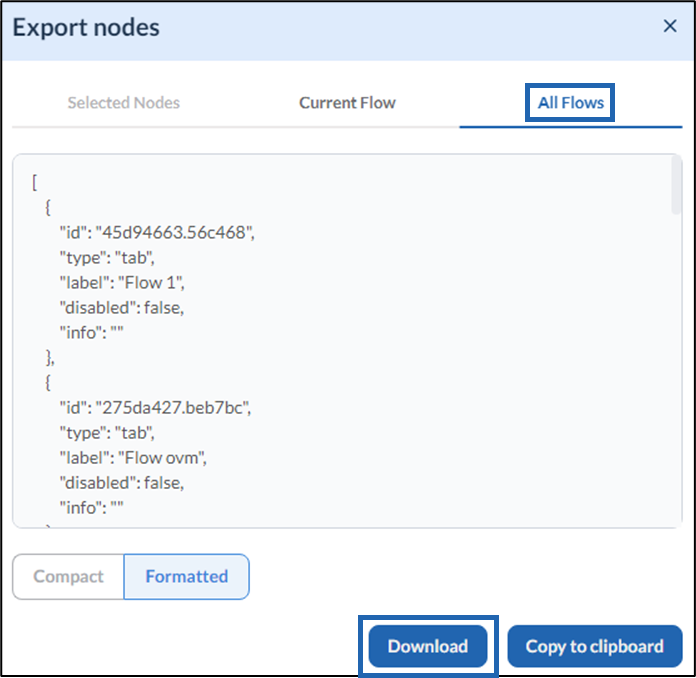
Task: Select the Formatted output format
Action: coord(186,576)
